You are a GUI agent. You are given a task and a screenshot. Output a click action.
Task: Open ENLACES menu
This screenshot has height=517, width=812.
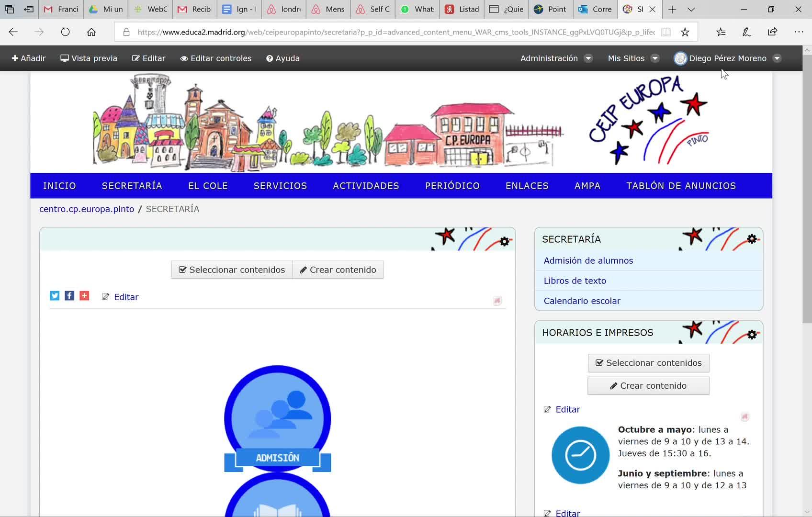point(527,186)
